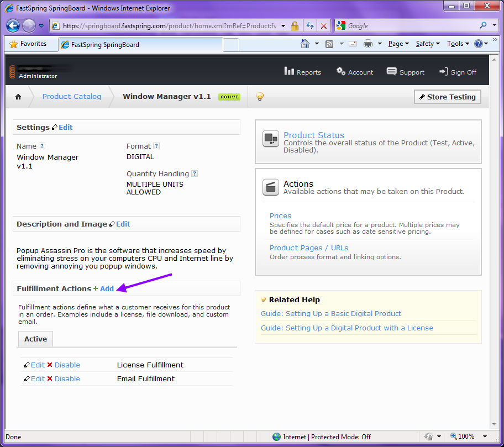Click the FastSpring spring logo icon
504x447 pixels.
coord(12,72)
